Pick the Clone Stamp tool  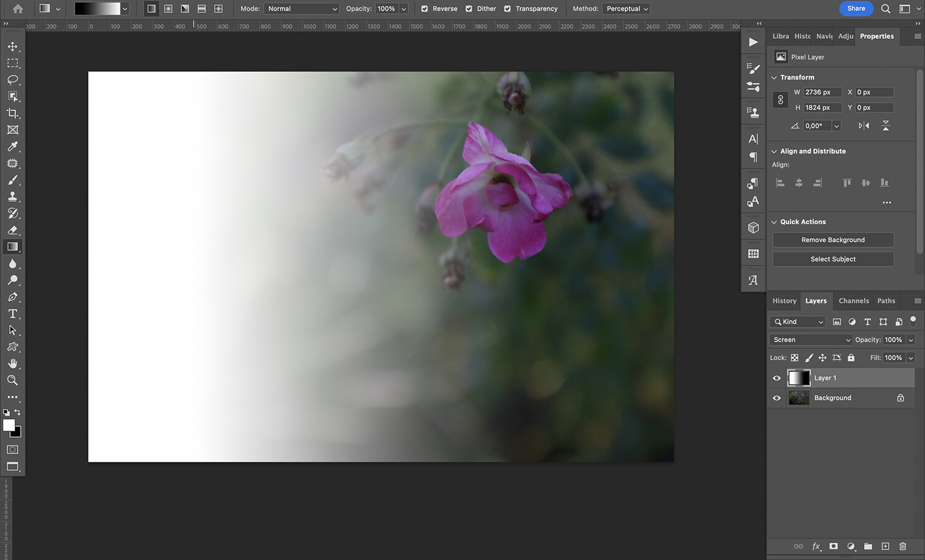(x=13, y=196)
